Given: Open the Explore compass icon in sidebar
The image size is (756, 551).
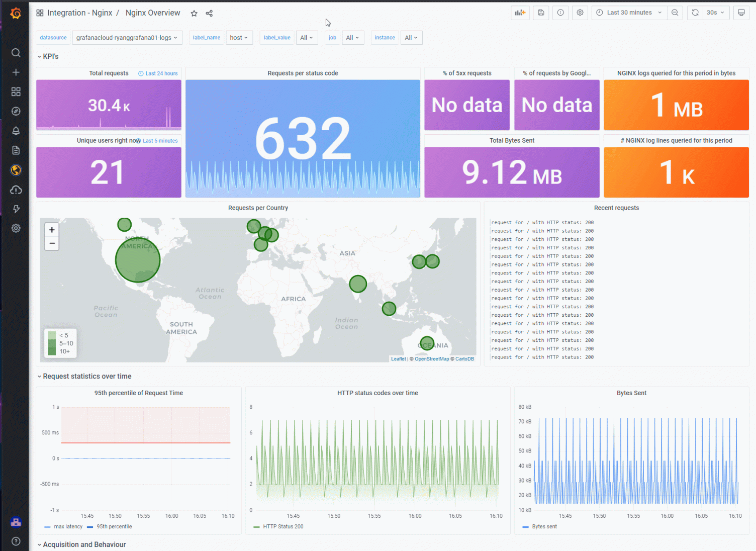Looking at the screenshot, I should point(16,111).
